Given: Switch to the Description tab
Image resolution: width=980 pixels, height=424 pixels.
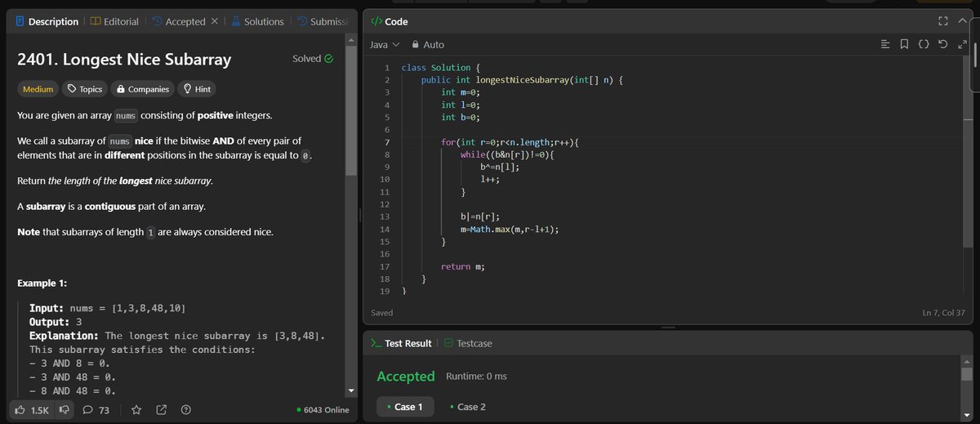Looking at the screenshot, I should [x=47, y=21].
